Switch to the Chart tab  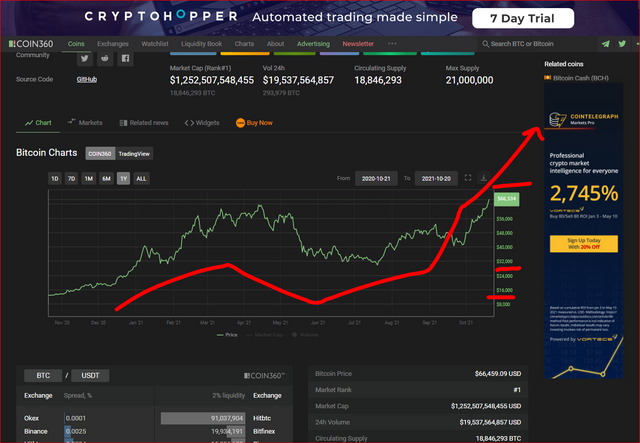38,122
